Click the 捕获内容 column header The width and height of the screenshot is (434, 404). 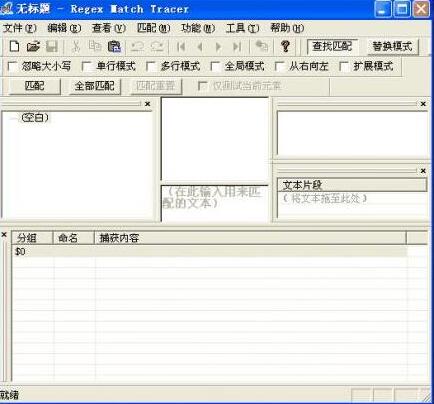coord(250,238)
